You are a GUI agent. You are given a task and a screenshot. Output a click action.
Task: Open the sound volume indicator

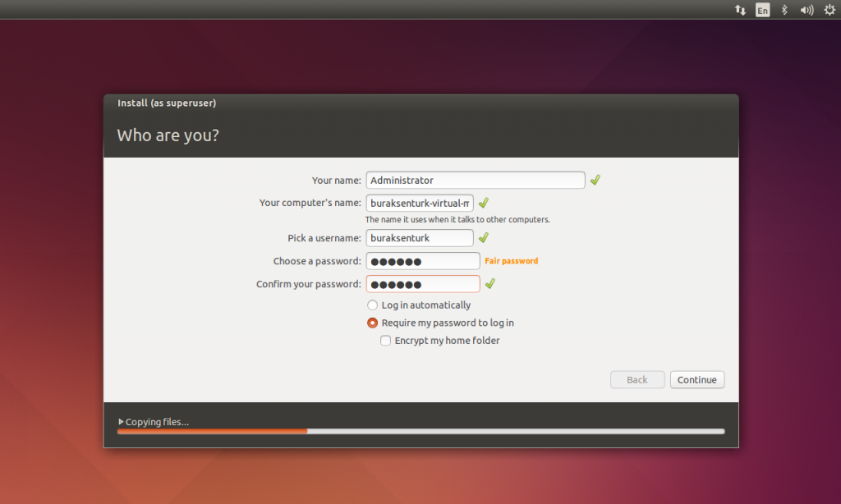(x=807, y=10)
